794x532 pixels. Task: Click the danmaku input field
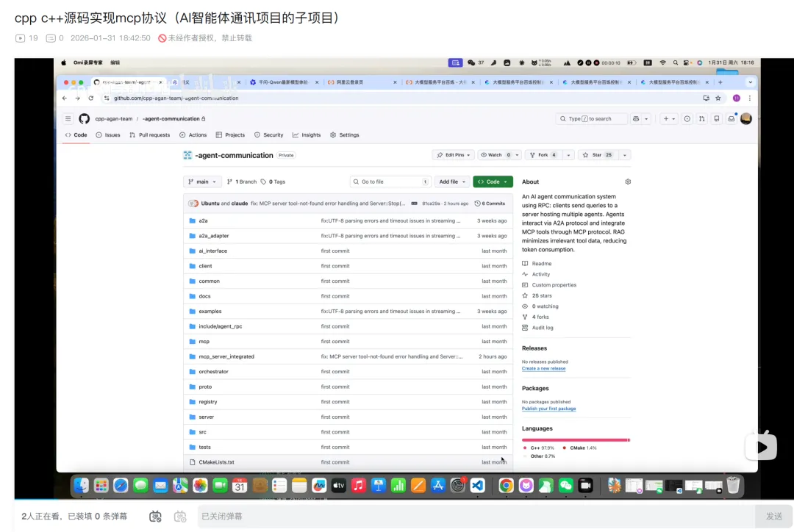pyautogui.click(x=476, y=517)
